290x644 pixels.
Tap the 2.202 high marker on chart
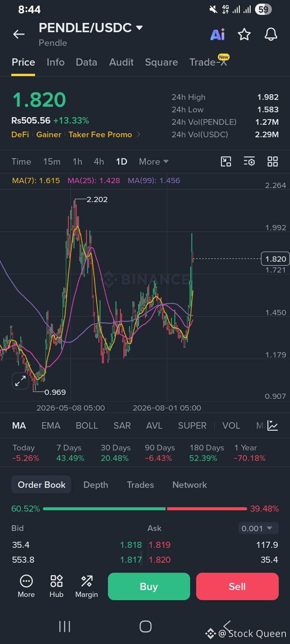point(97,199)
